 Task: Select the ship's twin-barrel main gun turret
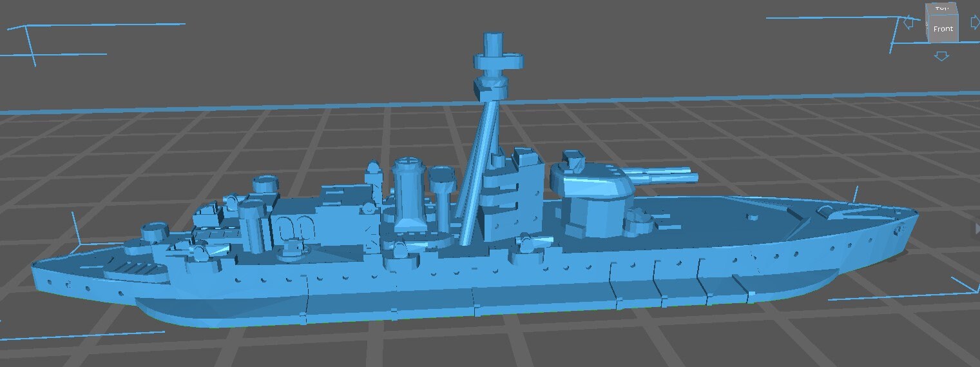click(x=591, y=183)
